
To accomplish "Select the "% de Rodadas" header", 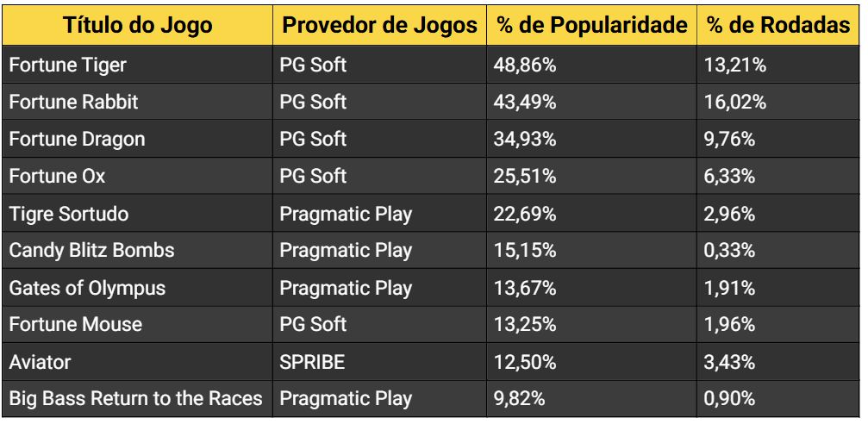I will click(x=778, y=25).
